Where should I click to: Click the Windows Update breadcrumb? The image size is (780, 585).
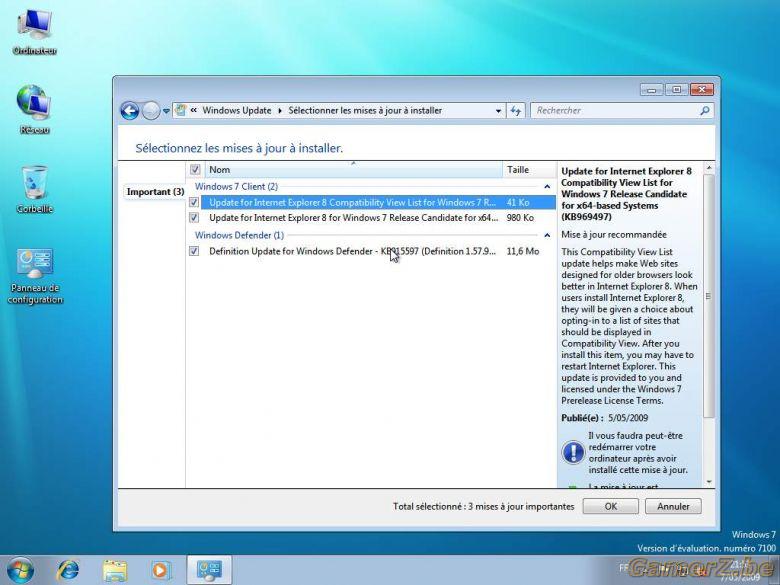237,110
